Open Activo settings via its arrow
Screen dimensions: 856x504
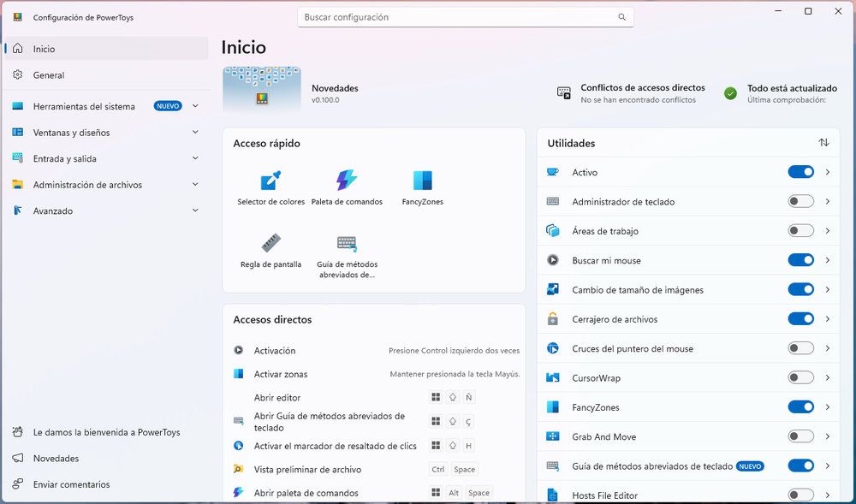(828, 172)
